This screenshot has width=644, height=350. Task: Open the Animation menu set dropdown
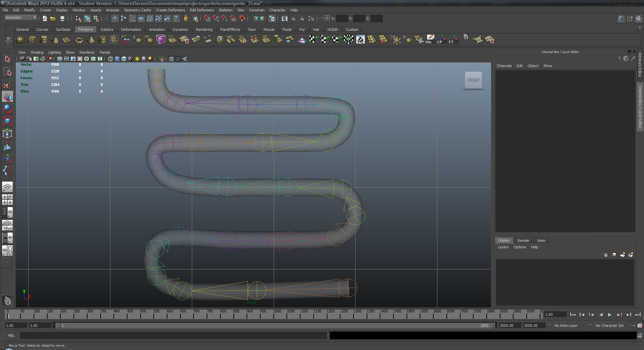pos(21,17)
